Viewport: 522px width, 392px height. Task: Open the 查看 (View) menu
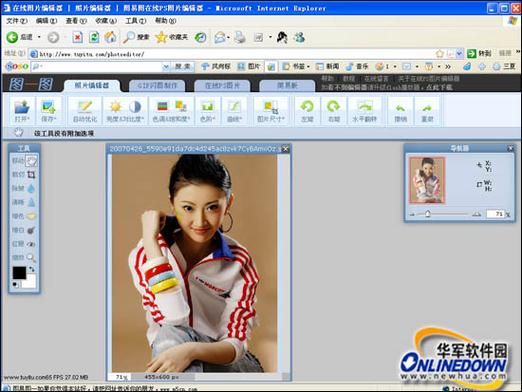(76, 21)
